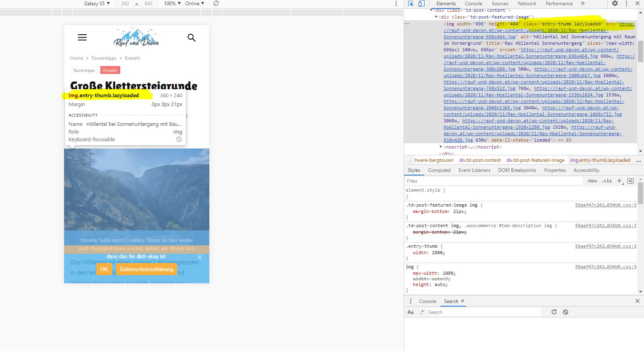Toggle match case Aa in search
Viewport: 644px width, 351px height.
[411, 312]
